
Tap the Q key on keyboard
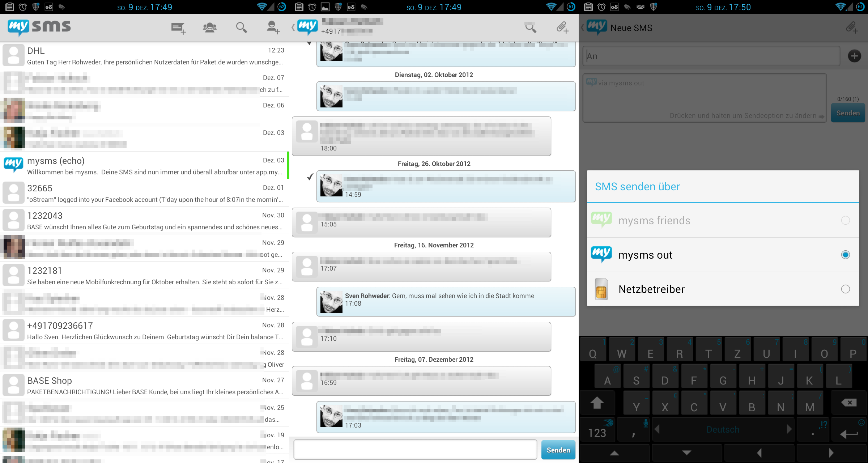point(593,349)
